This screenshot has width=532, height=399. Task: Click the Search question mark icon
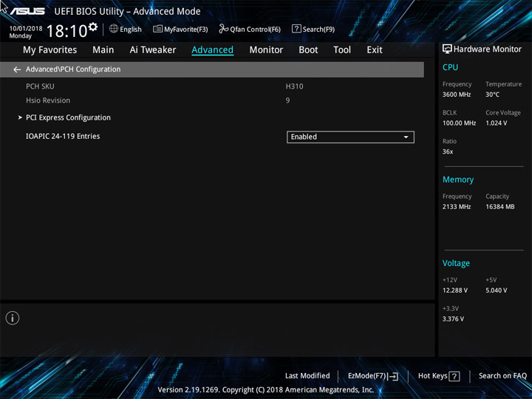tap(296, 29)
